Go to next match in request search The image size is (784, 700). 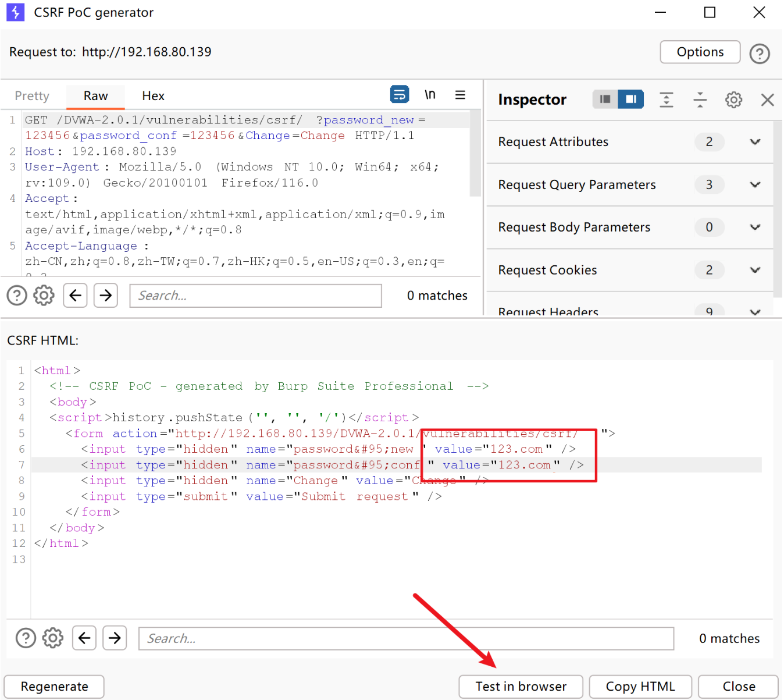pyautogui.click(x=105, y=296)
